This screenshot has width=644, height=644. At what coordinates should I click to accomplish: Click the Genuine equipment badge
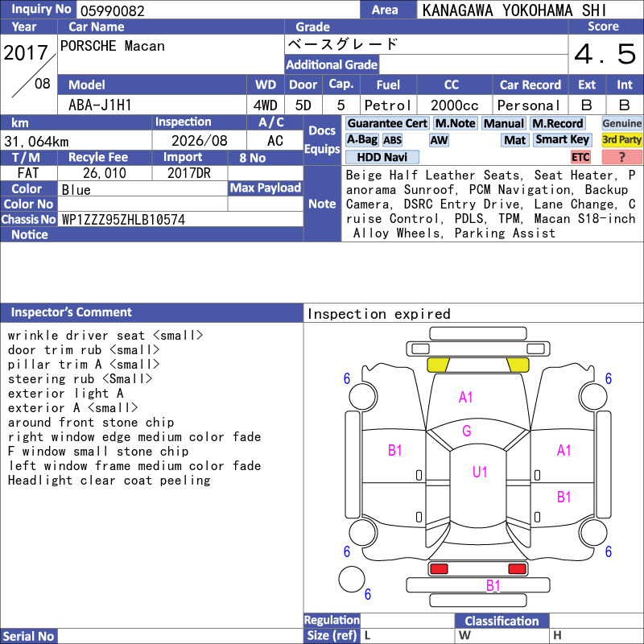[x=621, y=123]
